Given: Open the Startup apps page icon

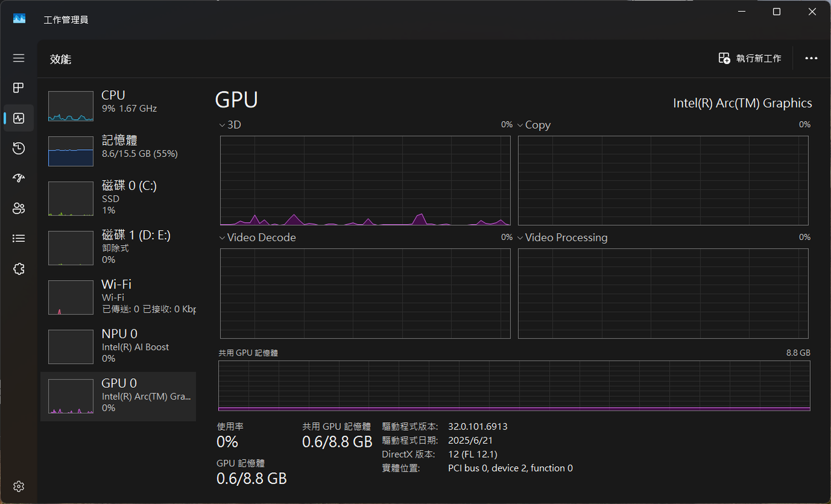Looking at the screenshot, I should pos(19,178).
